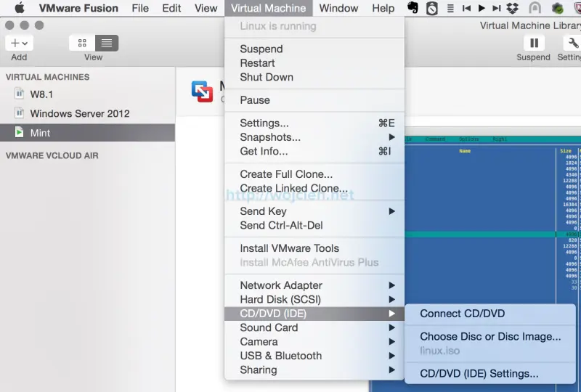
Task: Skip to next track in menu bar
Action: (x=497, y=8)
